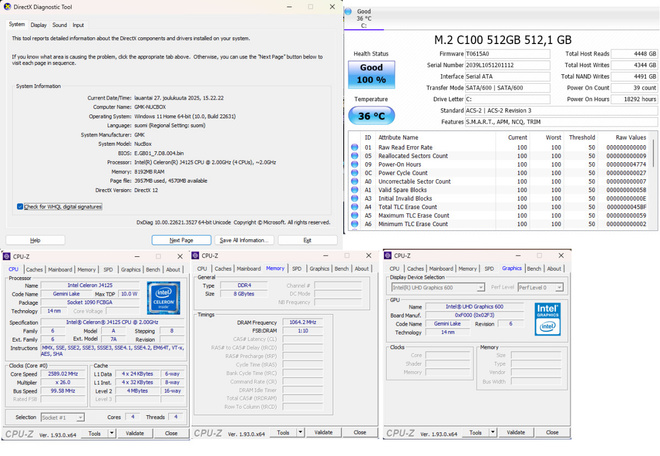Click the Memory size value 8 GBytes
Screen dimensions: 660x456
244,294
